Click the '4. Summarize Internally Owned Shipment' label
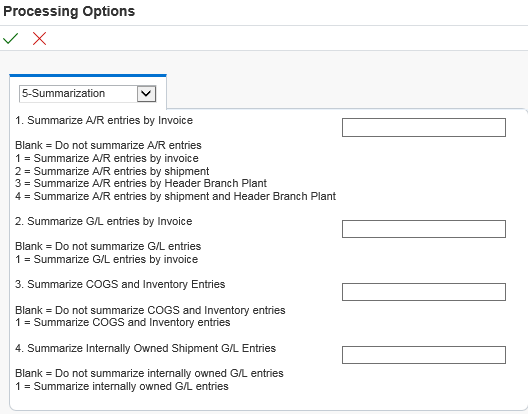 pyautogui.click(x=145, y=348)
